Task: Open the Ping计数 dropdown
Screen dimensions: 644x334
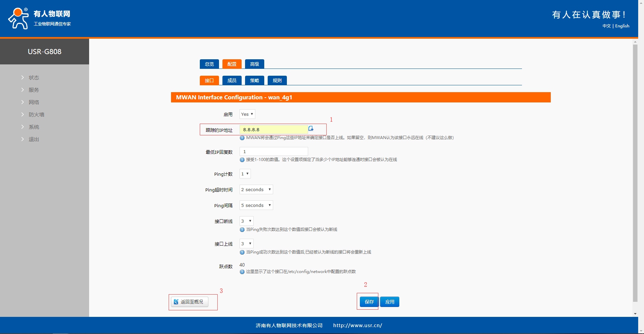Action: pos(245,174)
